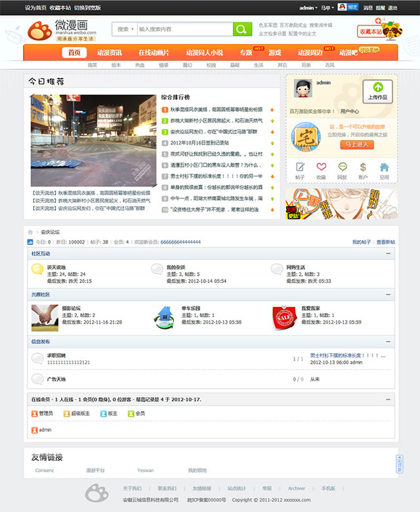Click the 上传作品 upload arrow button

coord(377,91)
